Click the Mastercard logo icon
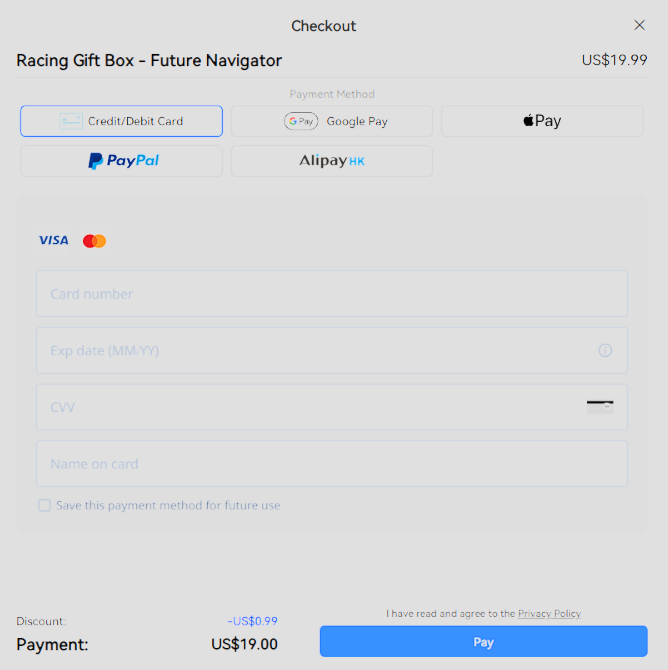Screen dimensions: 668x670 94,241
